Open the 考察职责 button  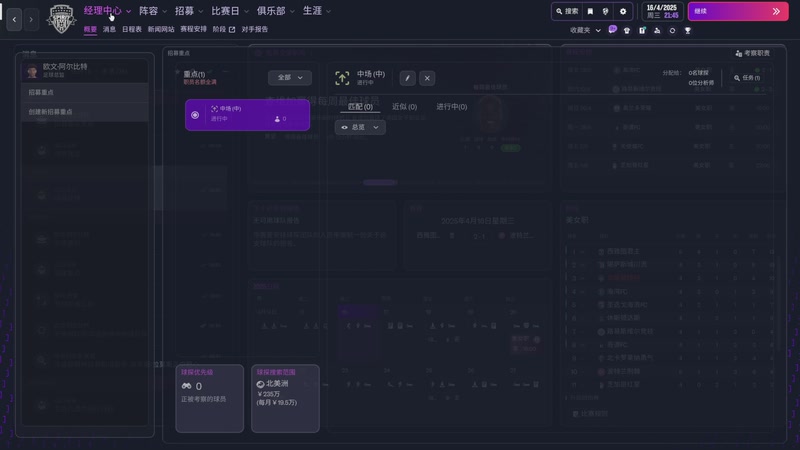click(x=753, y=53)
